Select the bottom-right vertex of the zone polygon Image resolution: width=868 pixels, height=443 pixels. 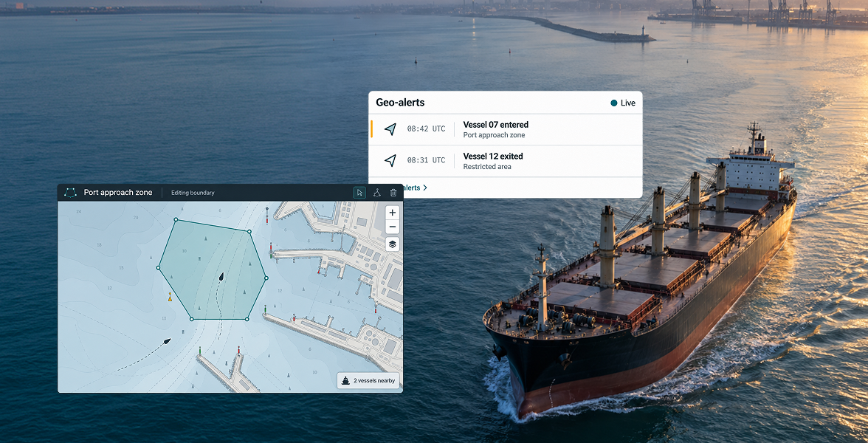click(x=247, y=319)
